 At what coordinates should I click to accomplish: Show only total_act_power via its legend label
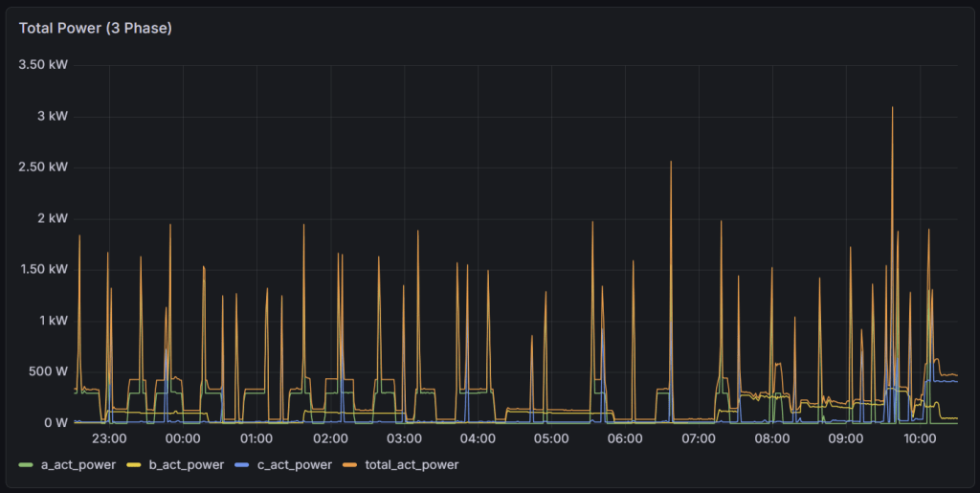(x=411, y=465)
